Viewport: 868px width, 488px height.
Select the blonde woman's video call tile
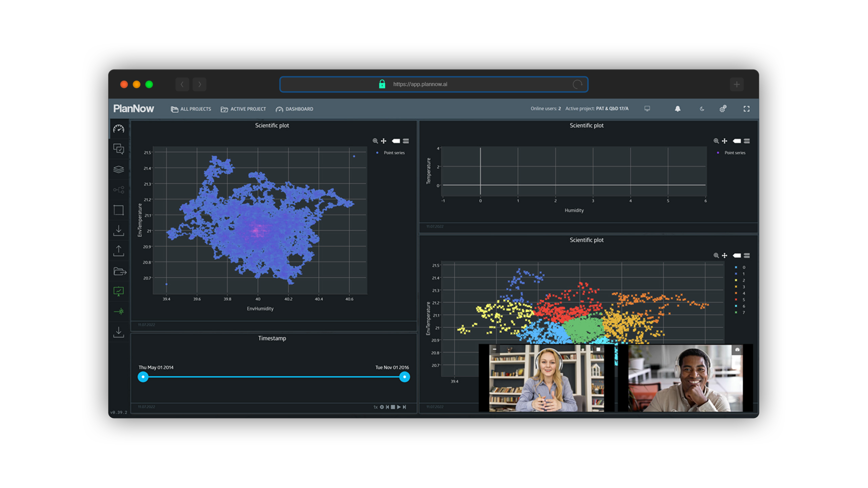coord(547,378)
